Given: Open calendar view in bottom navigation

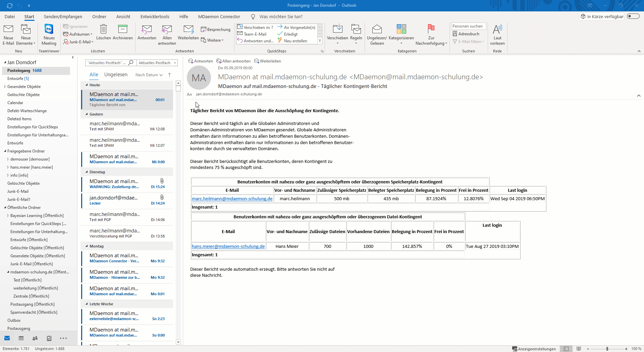Looking at the screenshot, I should [21, 338].
